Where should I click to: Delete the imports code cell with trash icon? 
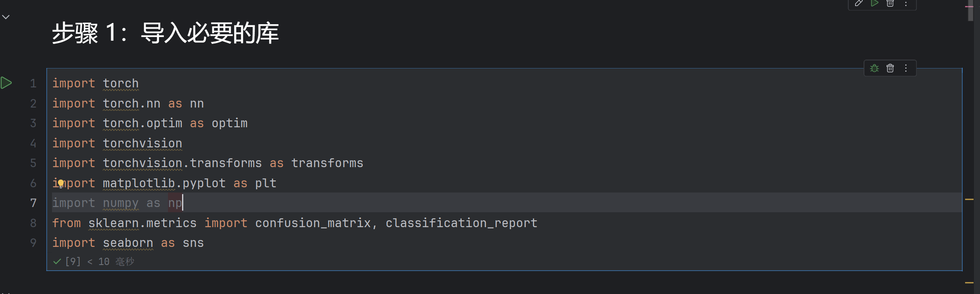click(x=890, y=68)
